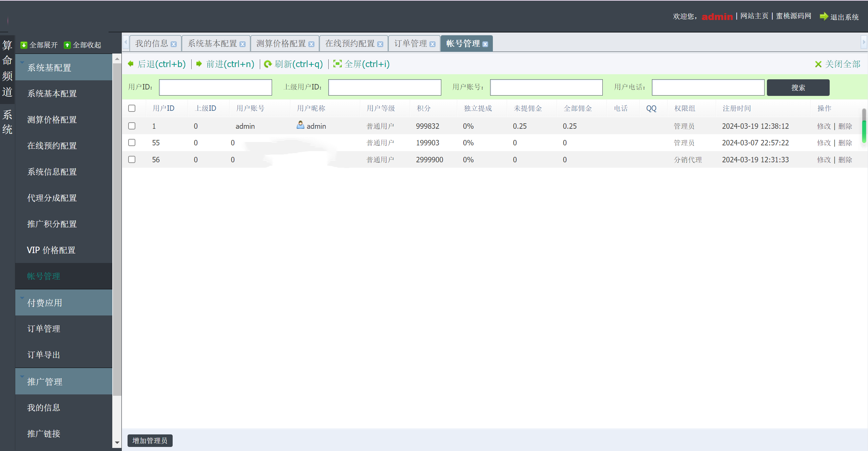Select the checkbox for user ID 56
This screenshot has height=451, width=868.
[x=132, y=160]
